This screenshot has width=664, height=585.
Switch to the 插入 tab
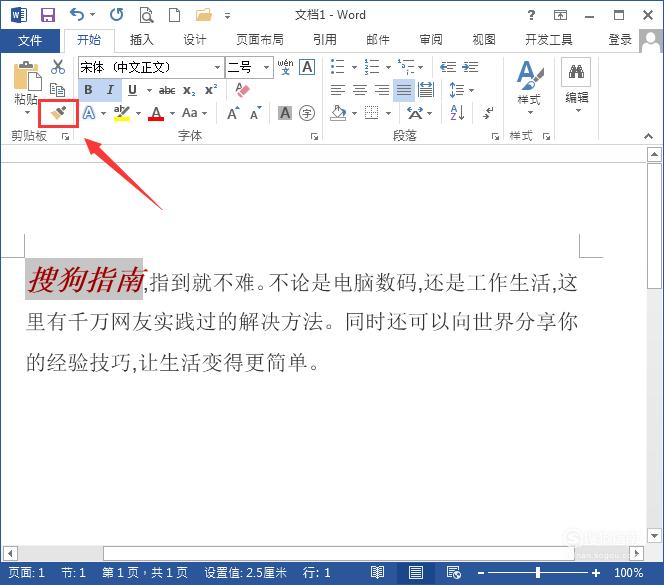tap(141, 40)
